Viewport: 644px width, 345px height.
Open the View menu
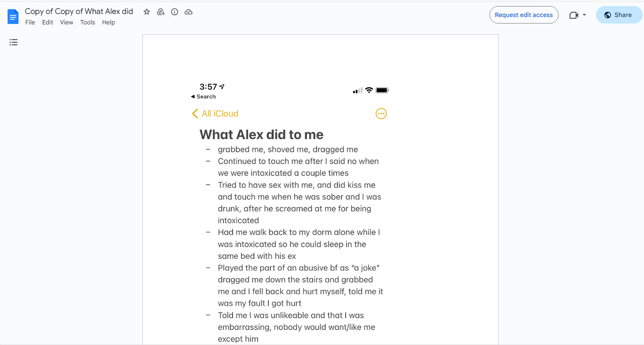pos(67,22)
